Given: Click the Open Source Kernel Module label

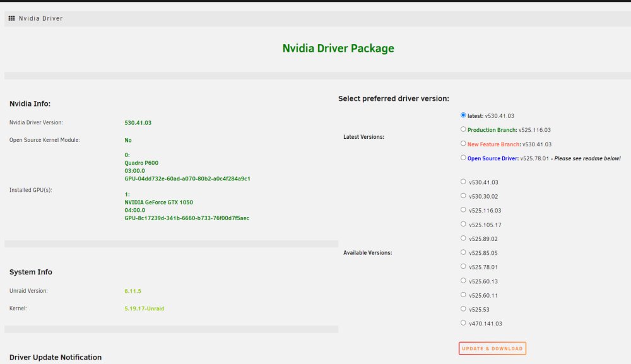Looking at the screenshot, I should (x=44, y=140).
